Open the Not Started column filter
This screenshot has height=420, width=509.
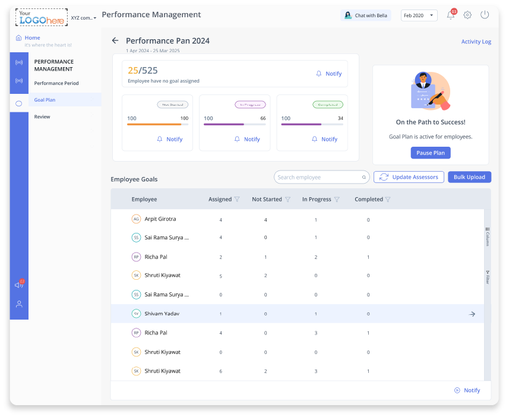(x=287, y=200)
